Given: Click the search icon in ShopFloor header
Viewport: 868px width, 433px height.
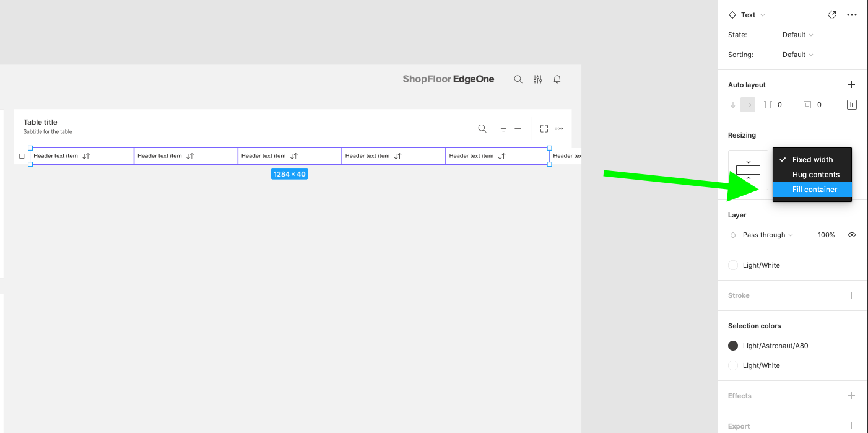Looking at the screenshot, I should (x=518, y=79).
